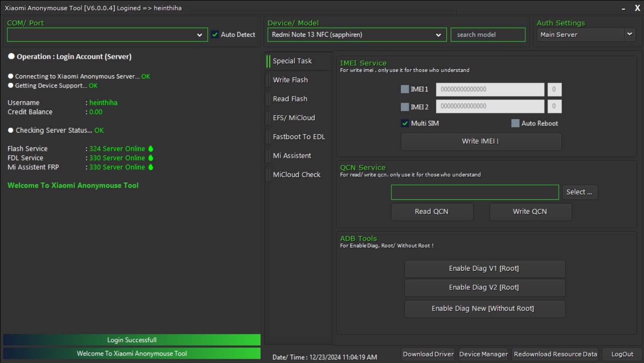This screenshot has width=644, height=363.
Task: Toggle the Auto Detect checkbox
Action: click(x=215, y=35)
